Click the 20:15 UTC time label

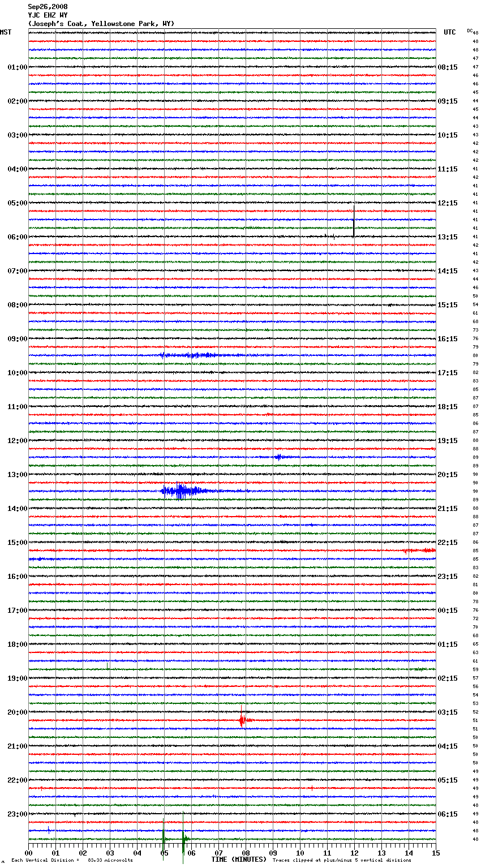448,475
